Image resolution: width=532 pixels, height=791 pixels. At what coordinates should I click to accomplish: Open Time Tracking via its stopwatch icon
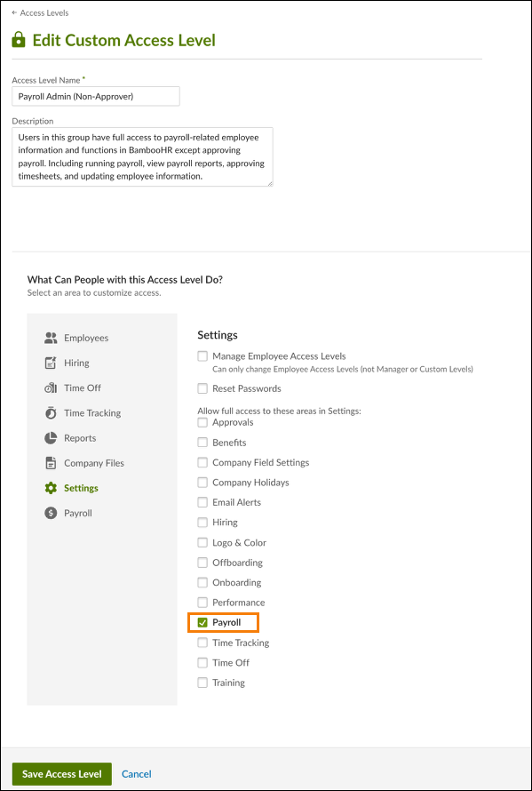click(x=51, y=412)
